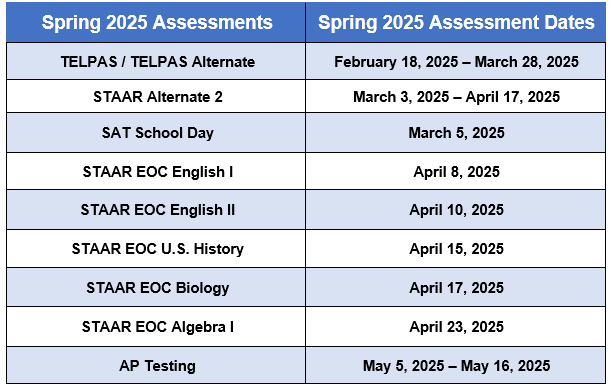Click the Spring 2025 Assessments header
610x389 pixels.
[x=156, y=22]
